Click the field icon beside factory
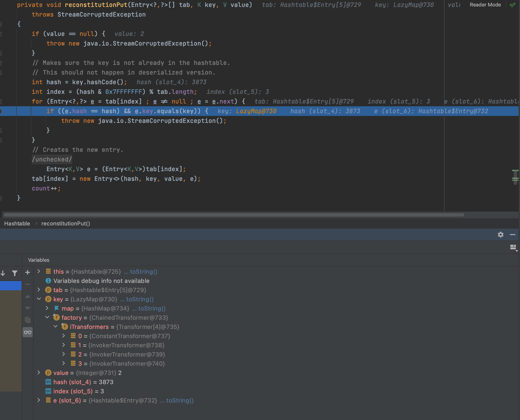 pyautogui.click(x=56, y=317)
